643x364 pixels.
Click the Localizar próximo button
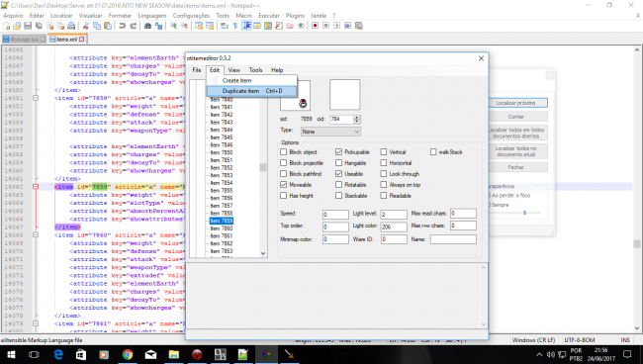pos(515,103)
